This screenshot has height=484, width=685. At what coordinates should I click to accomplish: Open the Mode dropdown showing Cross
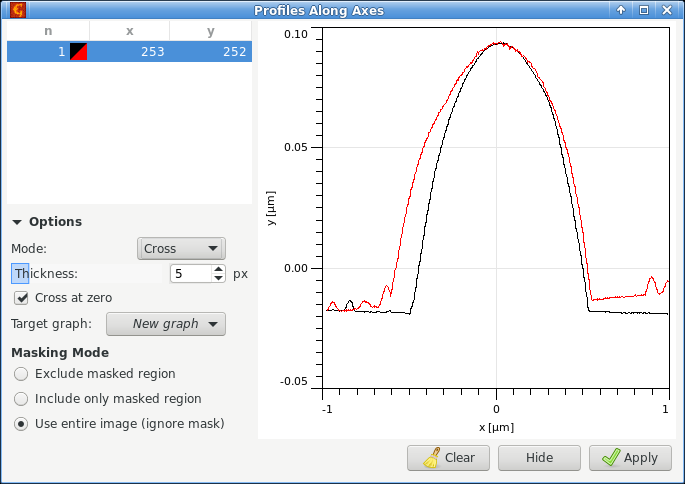point(180,248)
